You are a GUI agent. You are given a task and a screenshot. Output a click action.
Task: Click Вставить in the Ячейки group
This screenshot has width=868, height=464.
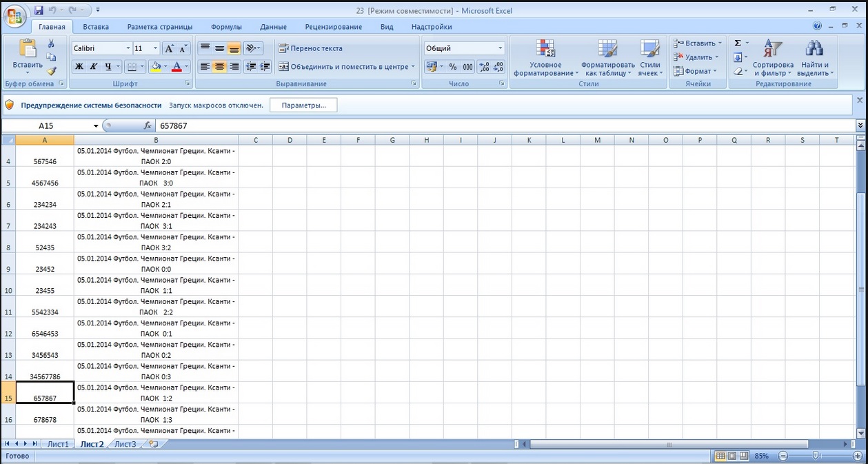pos(698,43)
